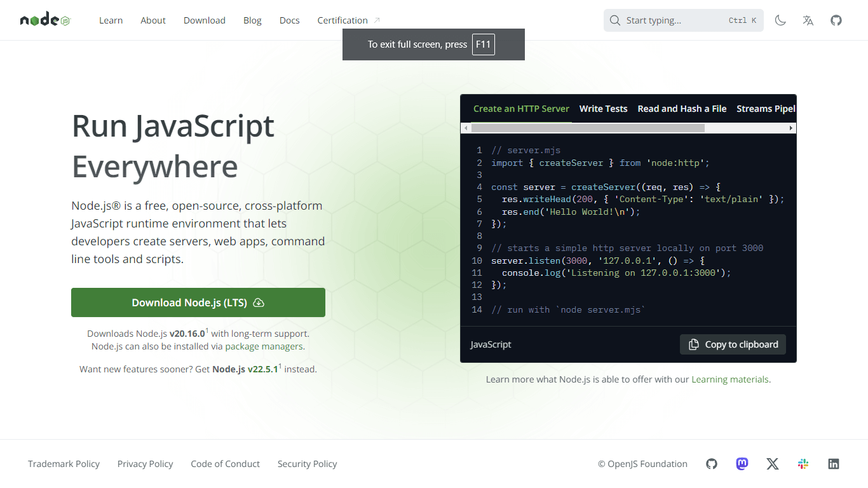Click the F11 key hint
The height and width of the screenshot is (488, 868).
click(x=483, y=44)
